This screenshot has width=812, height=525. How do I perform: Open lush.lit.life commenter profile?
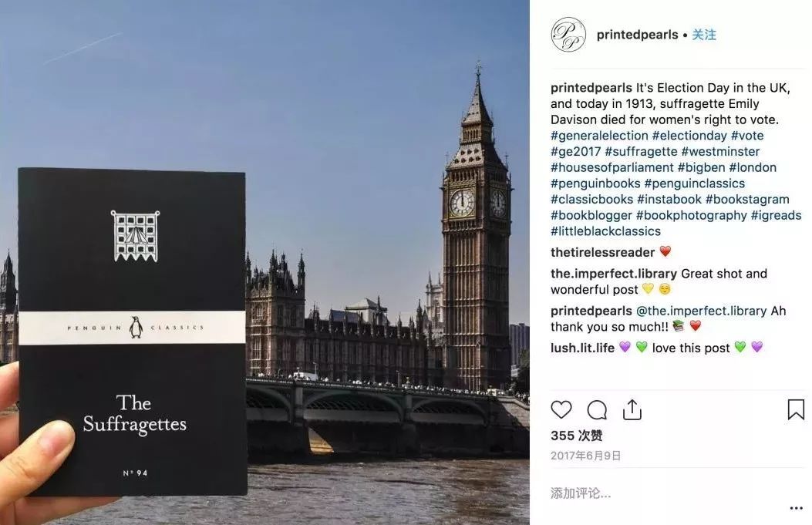[x=583, y=348]
